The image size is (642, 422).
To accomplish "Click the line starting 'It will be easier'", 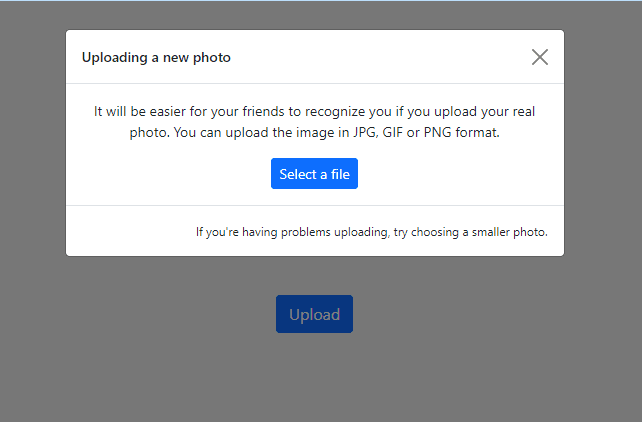I will coord(314,111).
